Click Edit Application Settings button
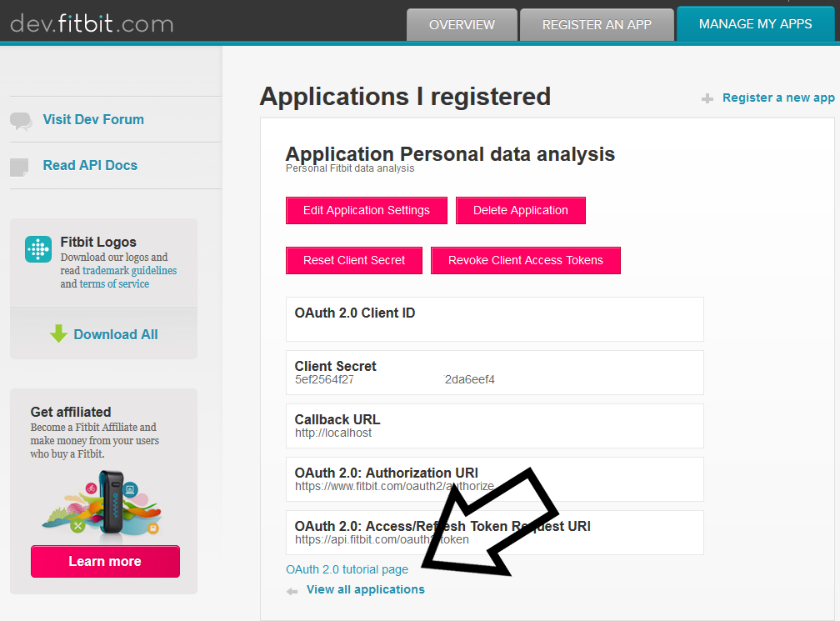 367,210
